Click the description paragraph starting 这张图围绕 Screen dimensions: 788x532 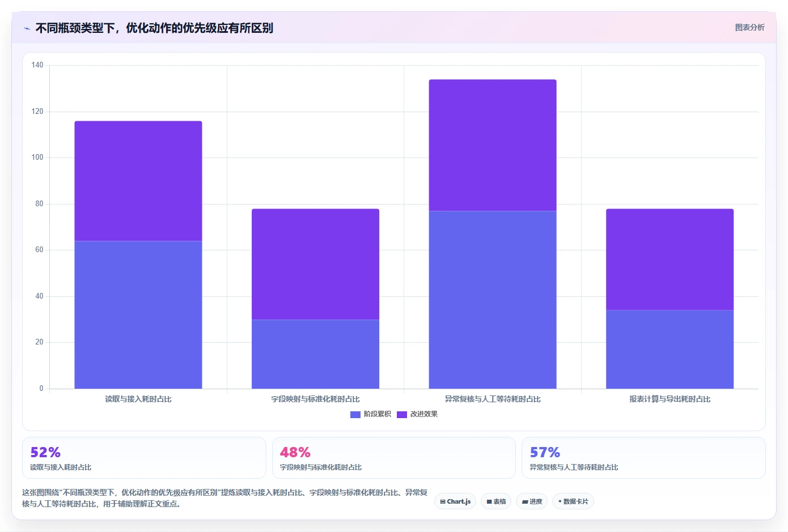point(224,498)
